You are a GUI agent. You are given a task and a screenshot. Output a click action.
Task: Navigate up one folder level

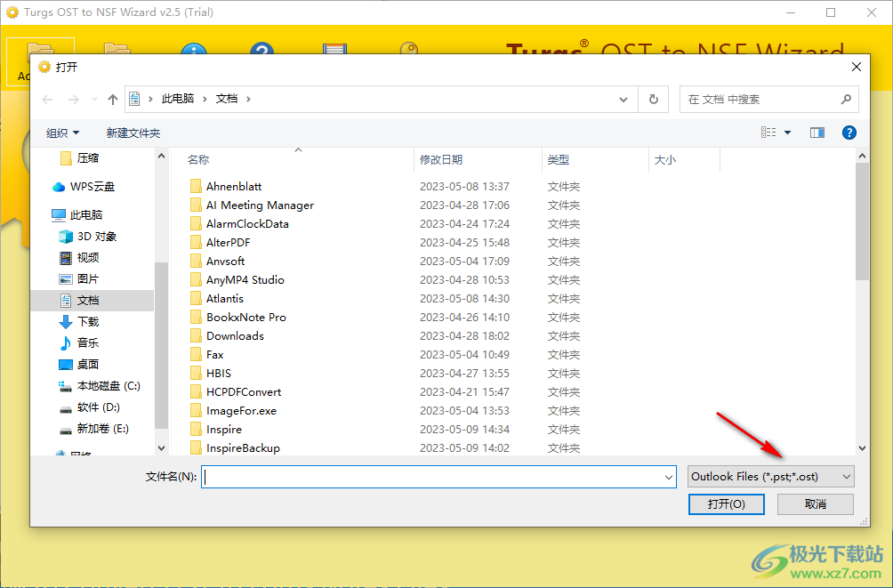(113, 100)
